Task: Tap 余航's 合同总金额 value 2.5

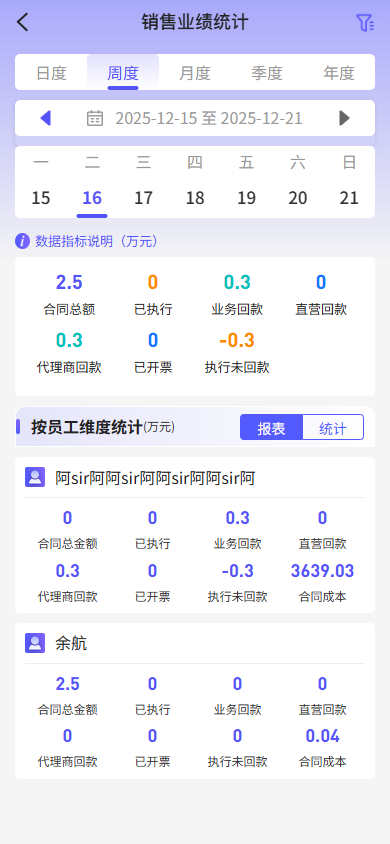Action: (68, 684)
